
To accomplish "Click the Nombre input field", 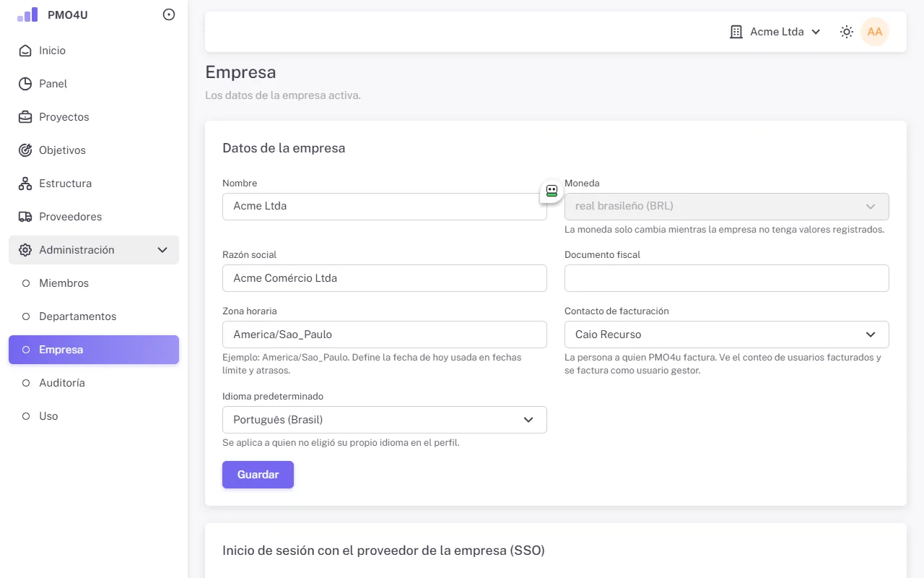I will click(385, 207).
